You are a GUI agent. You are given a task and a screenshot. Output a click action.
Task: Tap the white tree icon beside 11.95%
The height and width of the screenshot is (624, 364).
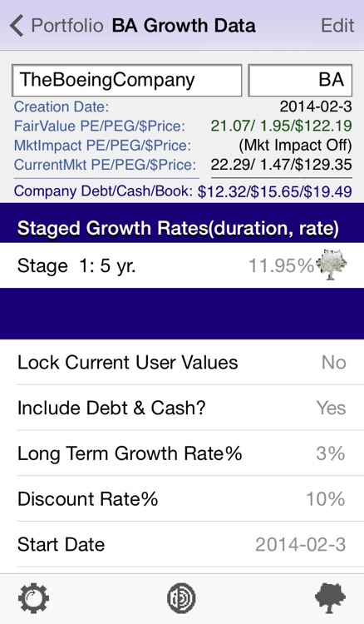click(331, 265)
